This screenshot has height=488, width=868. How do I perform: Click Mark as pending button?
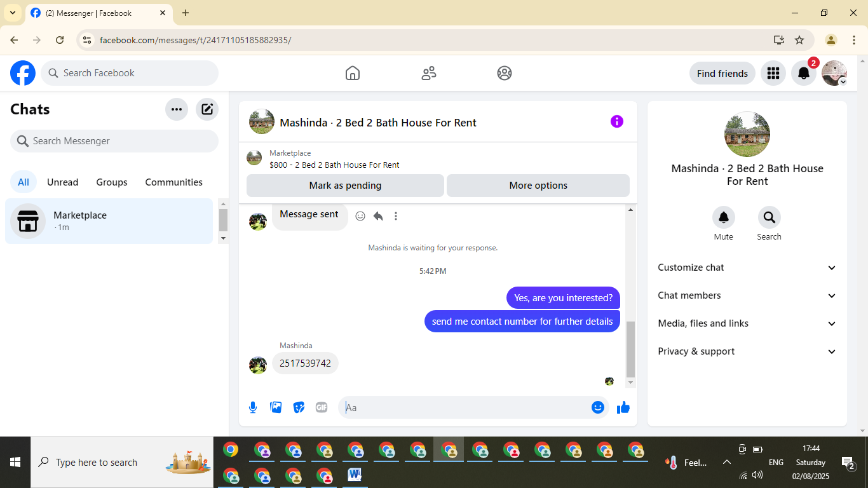click(345, 186)
